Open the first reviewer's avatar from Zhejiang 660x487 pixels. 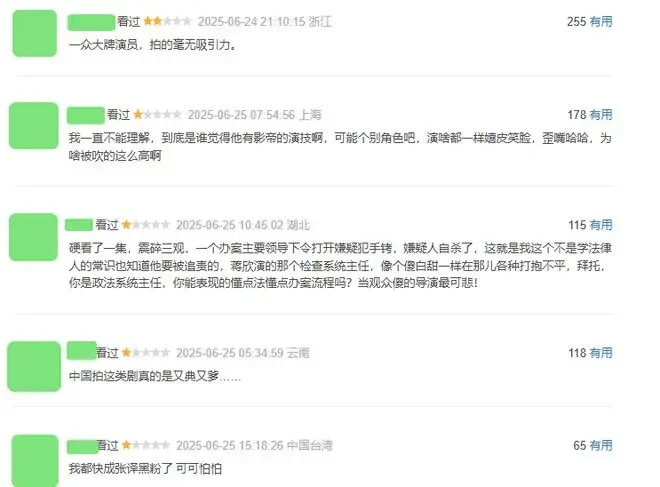tap(35, 33)
